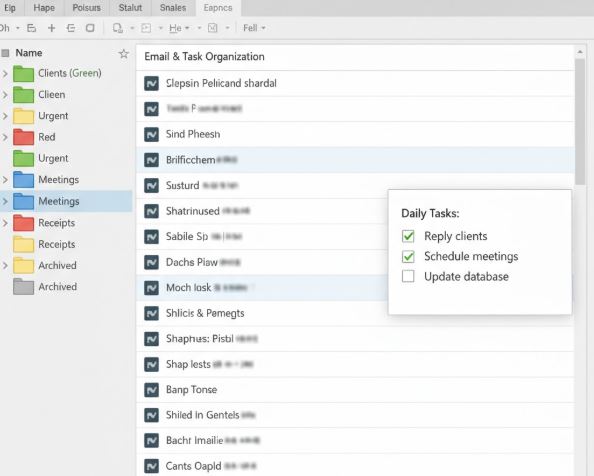Select the highlighted Meetings folder

point(67,201)
